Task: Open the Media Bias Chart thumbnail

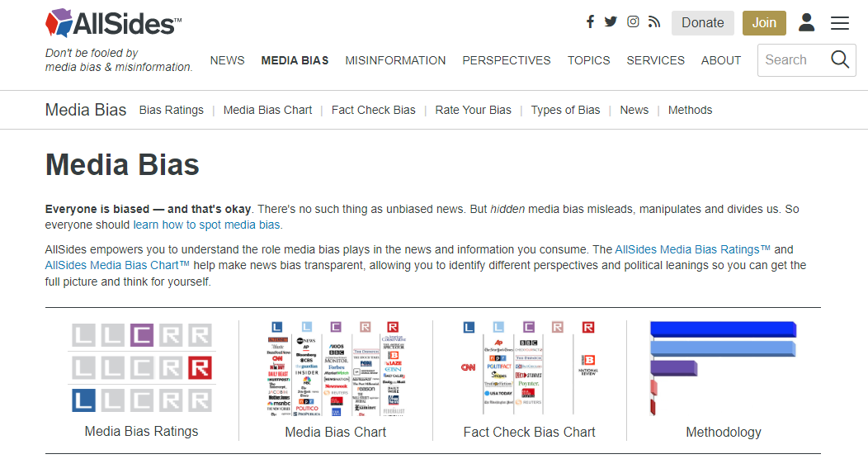Action: [x=336, y=367]
